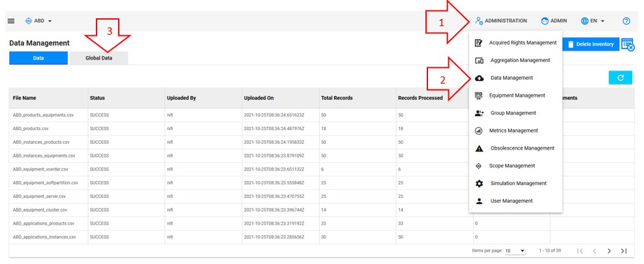Click the Uploaded On column header
The image size is (644, 264).
click(259, 98)
